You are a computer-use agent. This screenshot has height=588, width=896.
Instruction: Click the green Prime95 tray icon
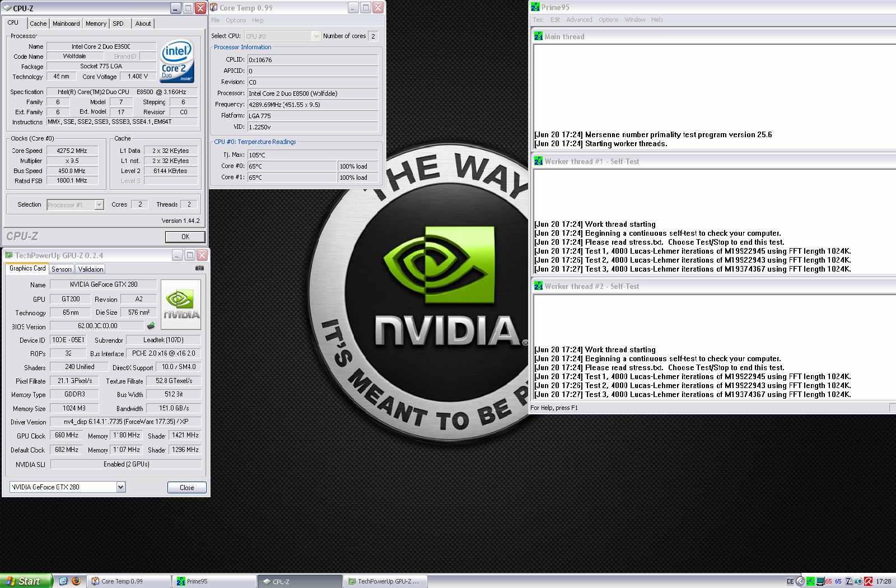pyautogui.click(x=810, y=581)
